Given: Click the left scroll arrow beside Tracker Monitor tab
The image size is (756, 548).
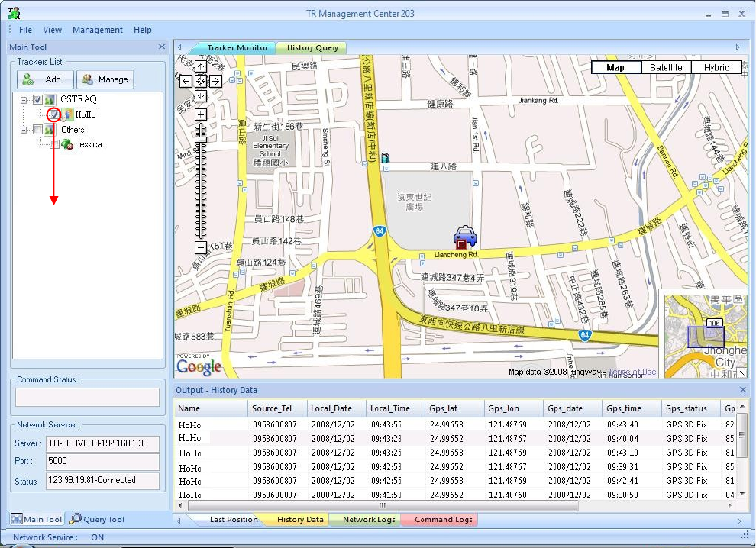Looking at the screenshot, I should coord(180,47).
